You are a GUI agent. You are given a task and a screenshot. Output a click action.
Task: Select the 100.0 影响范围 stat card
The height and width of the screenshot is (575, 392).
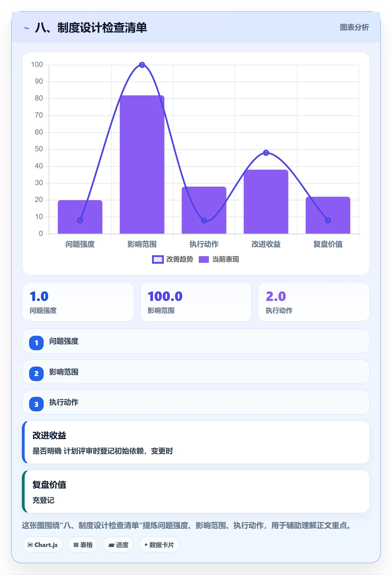pos(196,302)
